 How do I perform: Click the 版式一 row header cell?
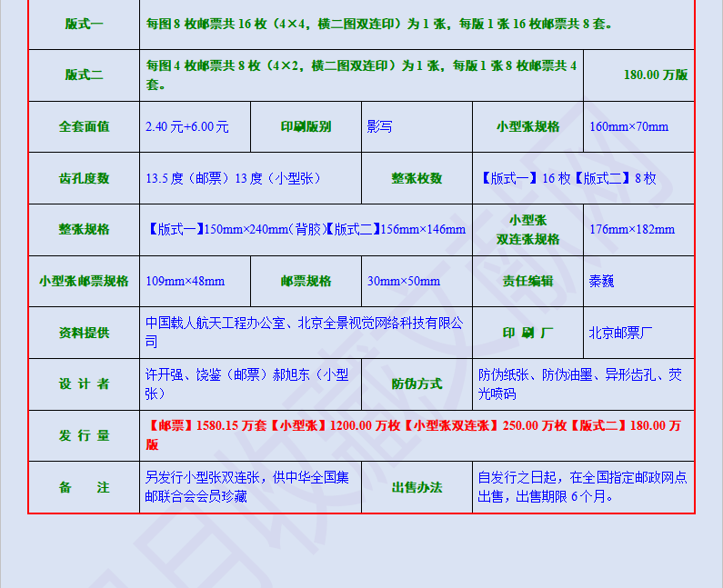coord(84,24)
